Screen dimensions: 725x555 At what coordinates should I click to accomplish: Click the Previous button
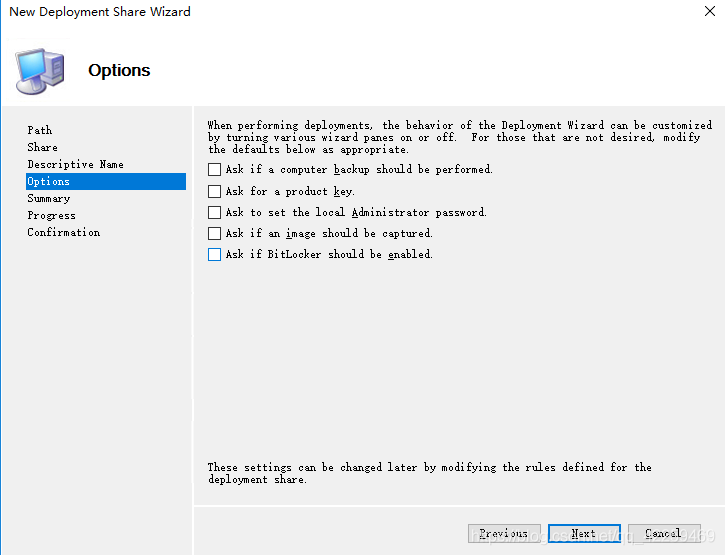(x=504, y=534)
